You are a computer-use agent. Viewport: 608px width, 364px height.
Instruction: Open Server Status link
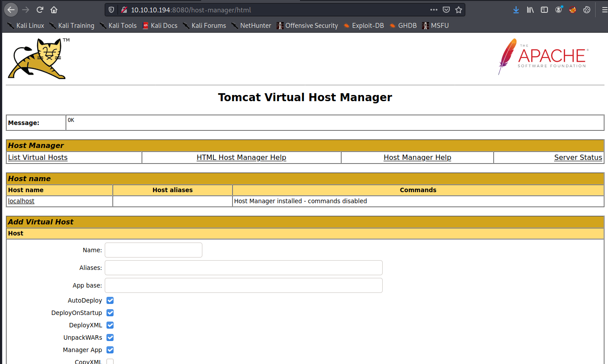(578, 157)
